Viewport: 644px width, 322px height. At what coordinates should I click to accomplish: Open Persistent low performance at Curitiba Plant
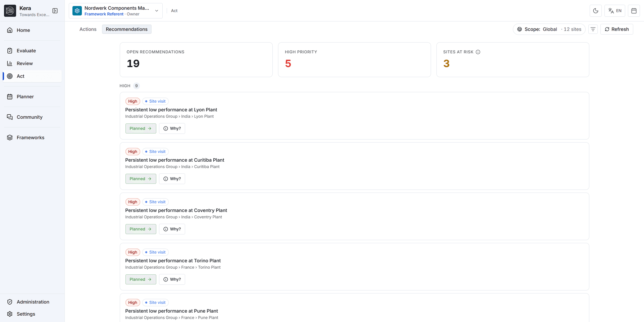[x=175, y=160]
